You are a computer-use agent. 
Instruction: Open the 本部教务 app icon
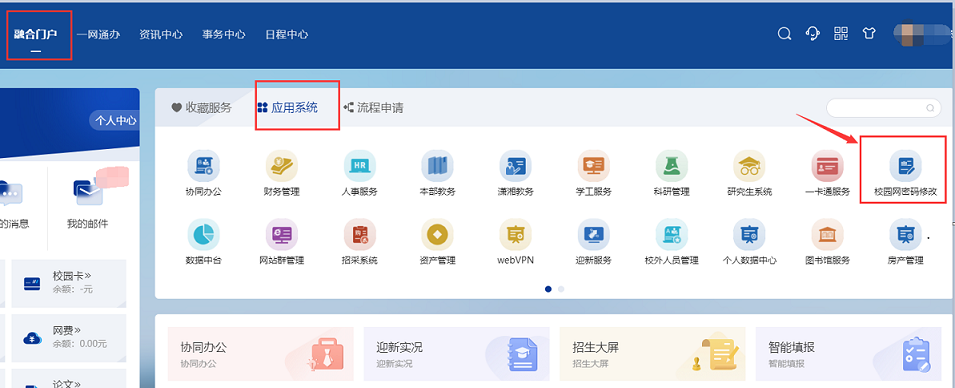pyautogui.click(x=437, y=165)
